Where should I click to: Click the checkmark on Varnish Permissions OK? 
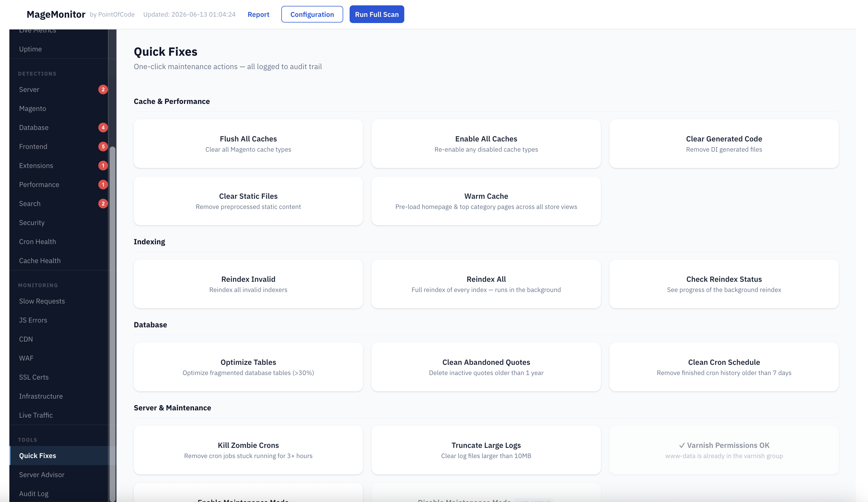pyautogui.click(x=682, y=445)
